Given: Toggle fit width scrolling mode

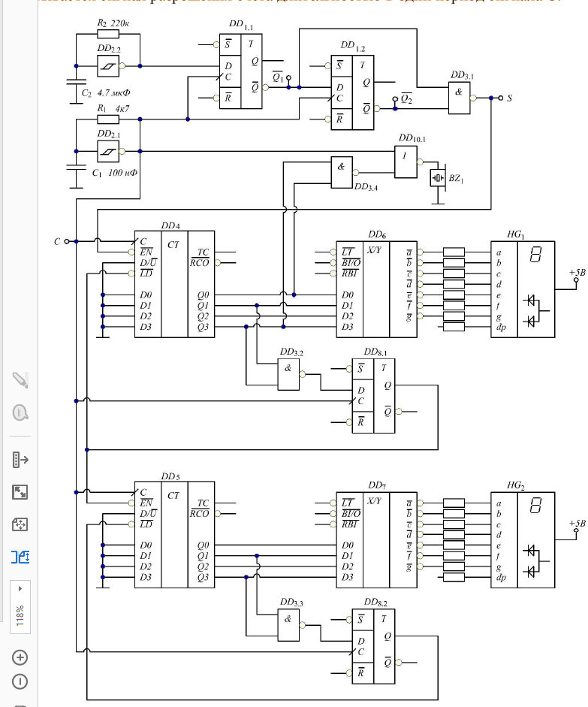Looking at the screenshot, I should [20, 557].
